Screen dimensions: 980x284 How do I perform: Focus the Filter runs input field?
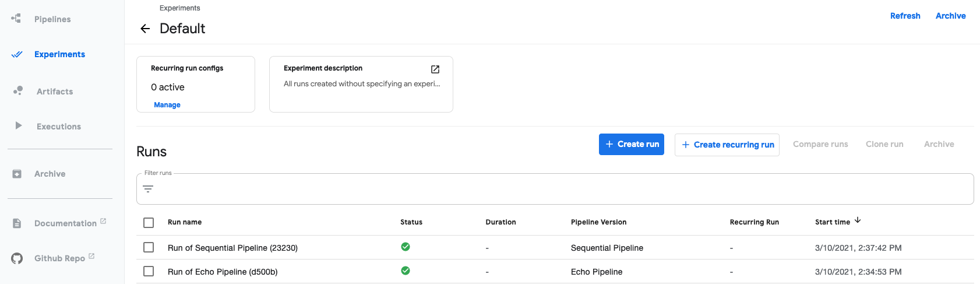click(559, 189)
